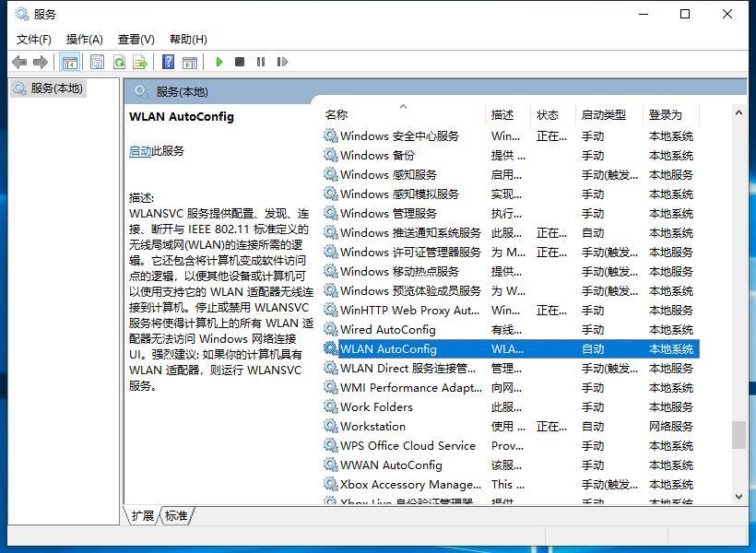The width and height of the screenshot is (756, 553).
Task: Open Help via the blue question mark icon
Action: pos(166,62)
